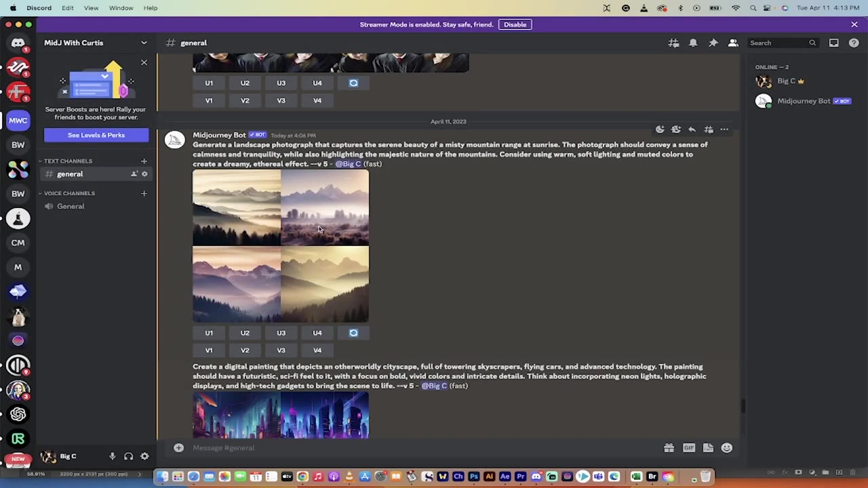The width and height of the screenshot is (868, 488).
Task: Toggle the member list icon
Action: coord(733,43)
